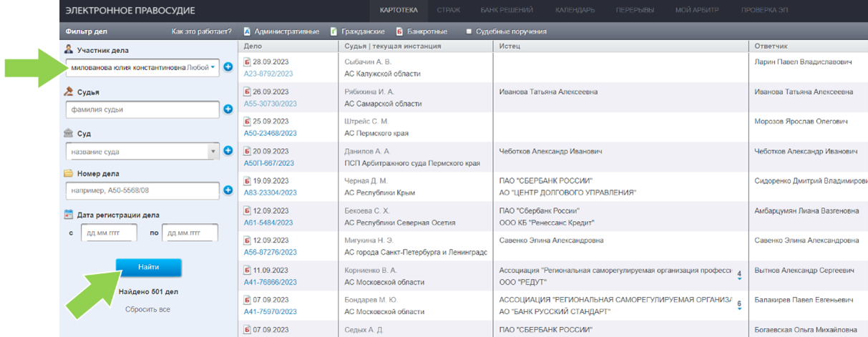
Task: Open the Календарь tab
Action: tap(574, 11)
